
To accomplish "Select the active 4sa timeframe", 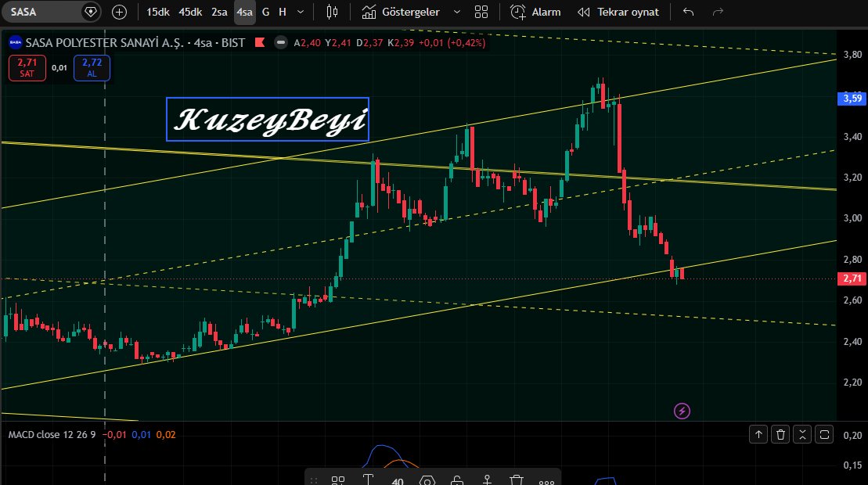I will (245, 12).
